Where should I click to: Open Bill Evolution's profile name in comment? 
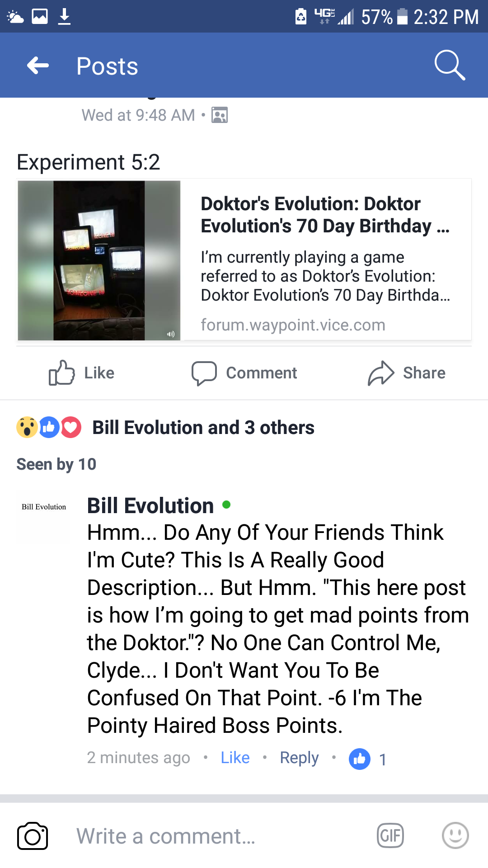pyautogui.click(x=150, y=505)
